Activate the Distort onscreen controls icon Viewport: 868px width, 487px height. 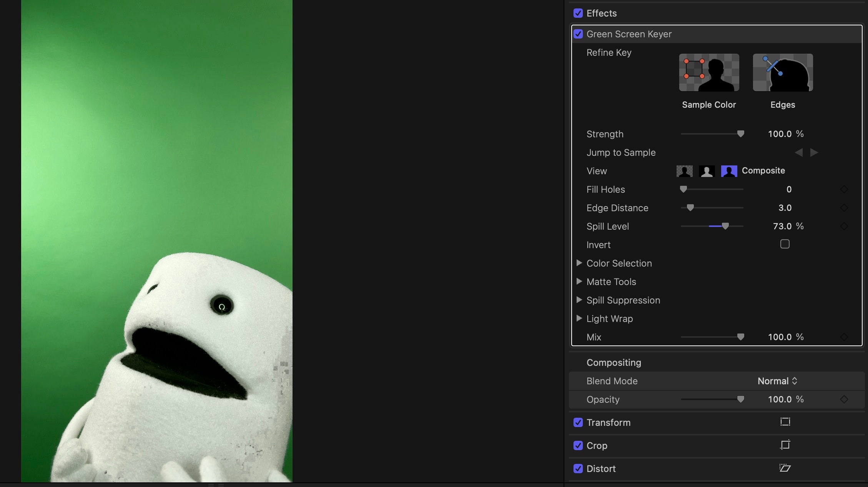click(785, 468)
